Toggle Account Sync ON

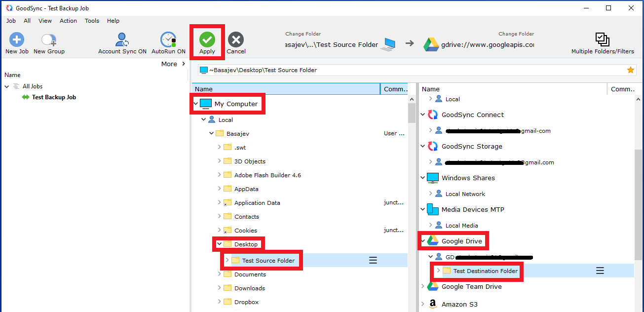coord(122,40)
